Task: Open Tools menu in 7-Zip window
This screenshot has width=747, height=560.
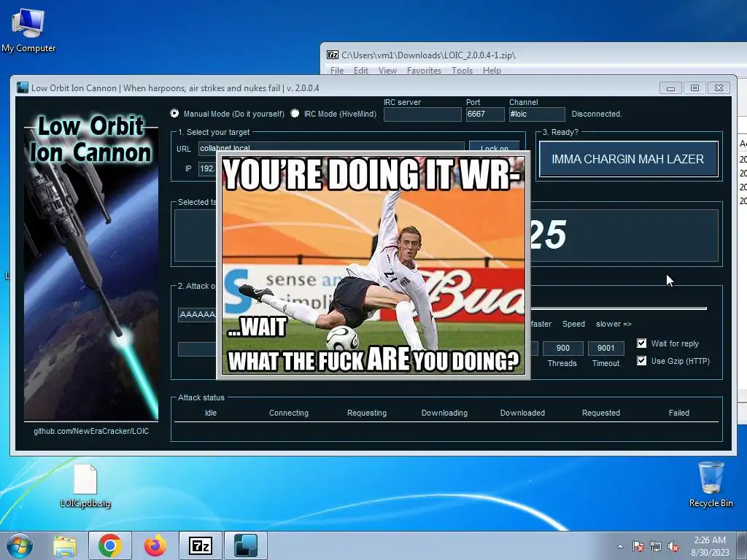Action: pyautogui.click(x=462, y=71)
